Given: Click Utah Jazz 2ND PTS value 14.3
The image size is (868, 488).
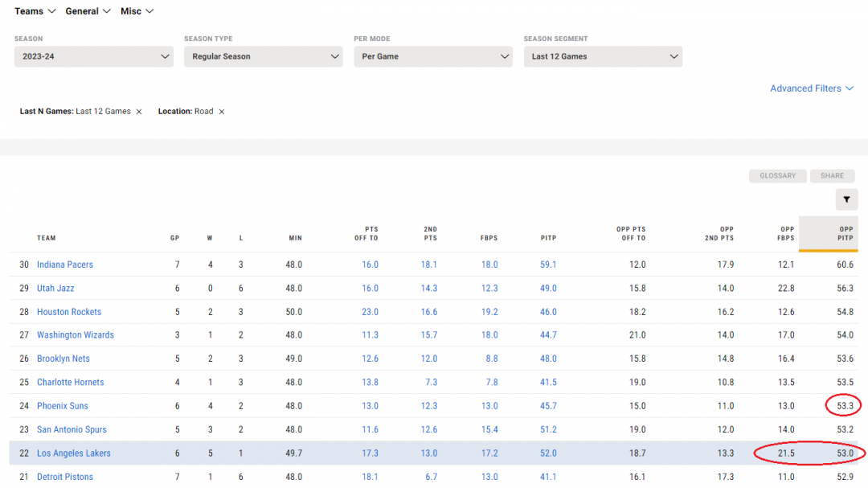Looking at the screenshot, I should click(429, 288).
